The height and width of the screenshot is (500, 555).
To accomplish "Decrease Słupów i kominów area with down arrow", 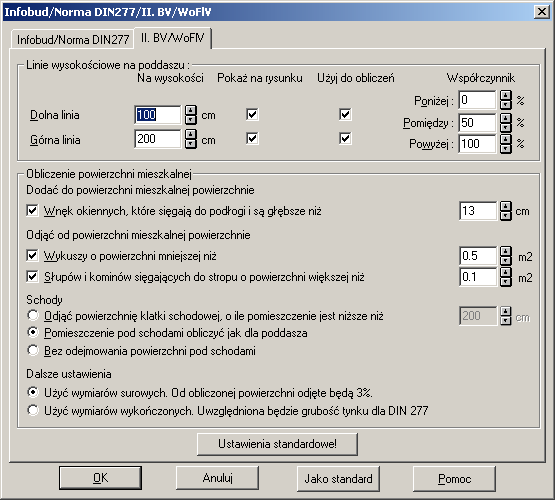I will [506, 281].
